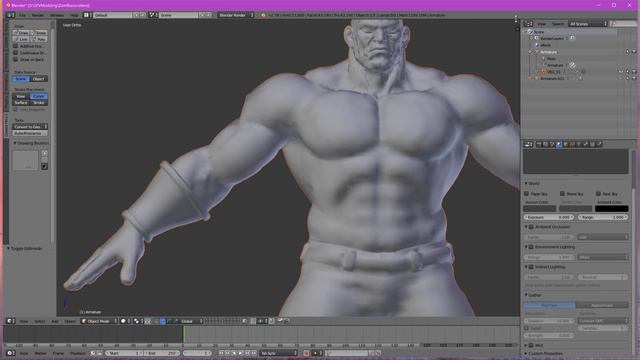Open the 3D View editor type selector
The height and width of the screenshot is (360, 640).
point(11,321)
